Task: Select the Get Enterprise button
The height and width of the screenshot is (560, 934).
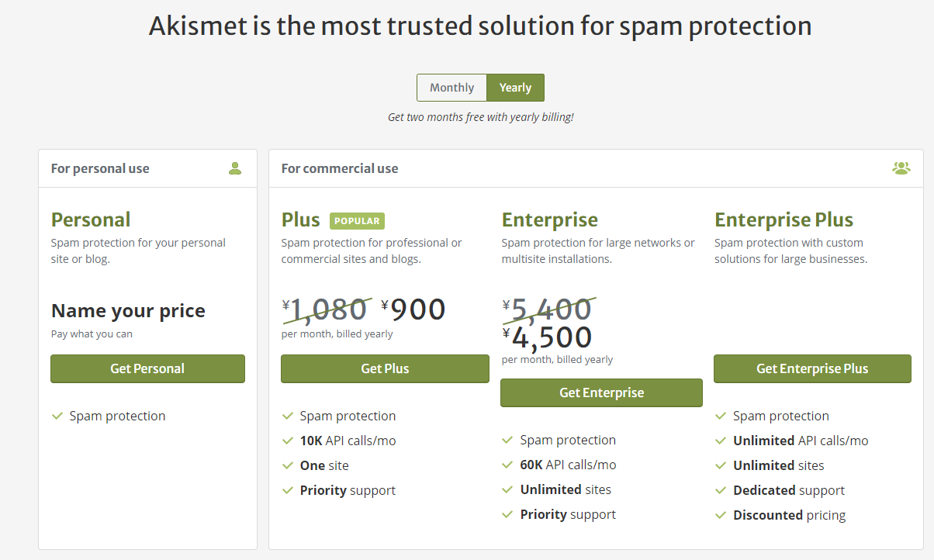Action: [x=601, y=392]
